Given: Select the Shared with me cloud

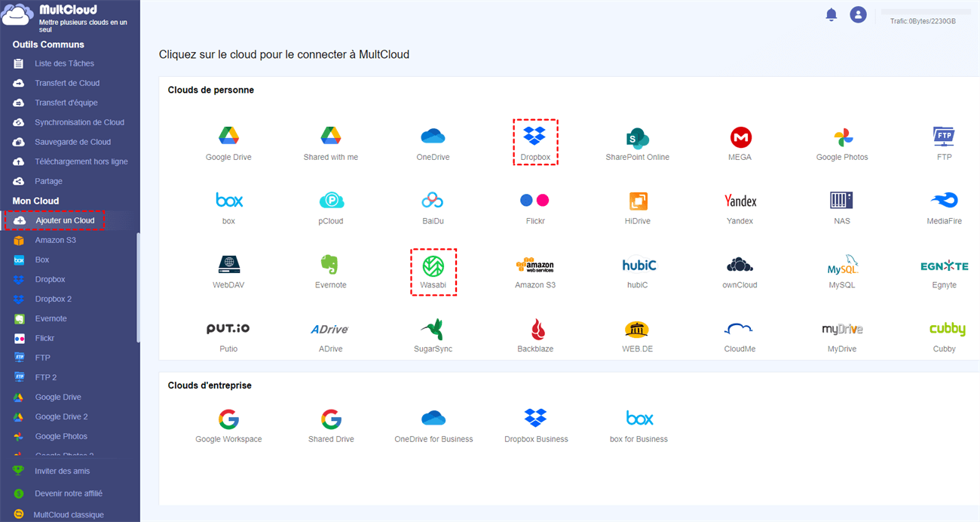Looking at the screenshot, I should 331,137.
